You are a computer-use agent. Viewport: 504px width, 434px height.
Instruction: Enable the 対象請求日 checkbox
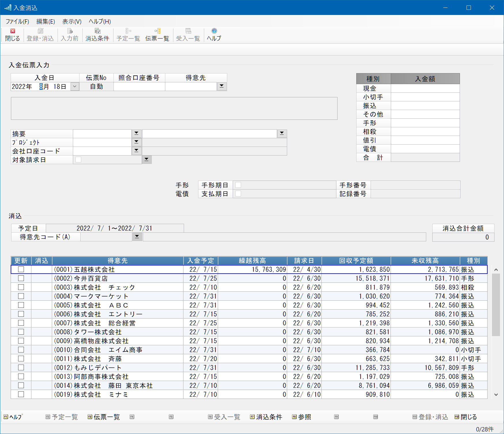(x=78, y=160)
